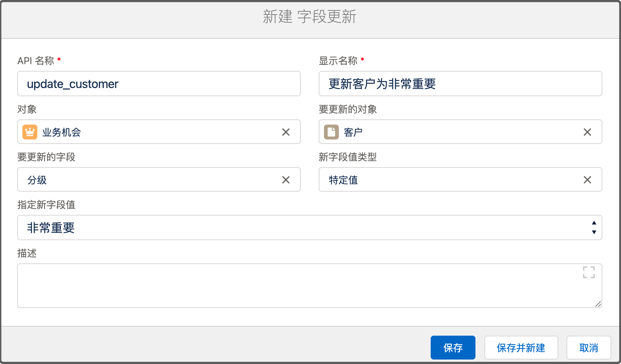Image resolution: width=621 pixels, height=364 pixels.
Task: Open the 新字段值类型 lookup showing 特定值
Action: click(x=460, y=179)
